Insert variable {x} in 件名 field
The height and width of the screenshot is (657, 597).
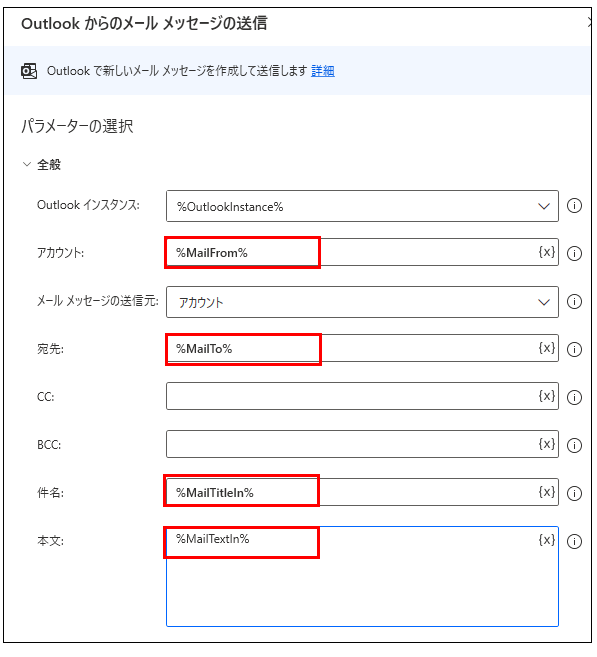pos(546,492)
